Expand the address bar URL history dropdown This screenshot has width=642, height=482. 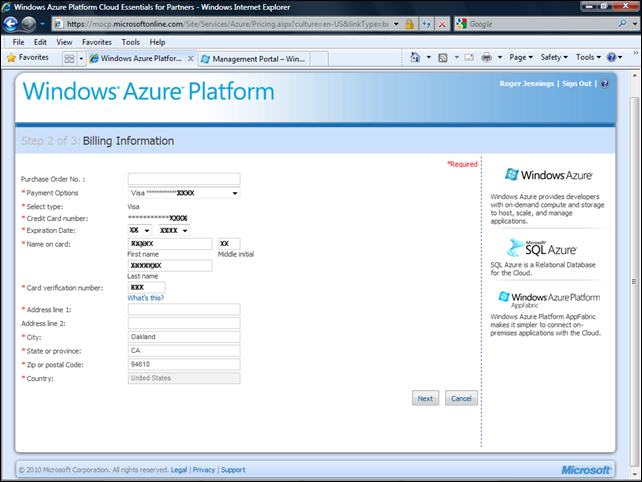click(396, 24)
